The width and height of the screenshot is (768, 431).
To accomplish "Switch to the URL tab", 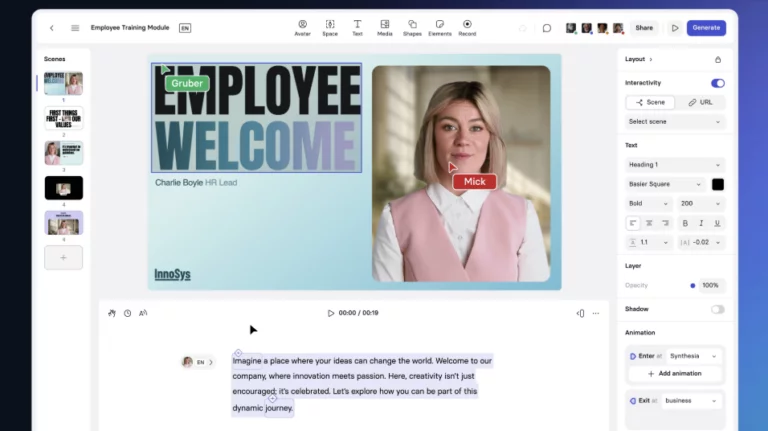I will click(x=700, y=102).
